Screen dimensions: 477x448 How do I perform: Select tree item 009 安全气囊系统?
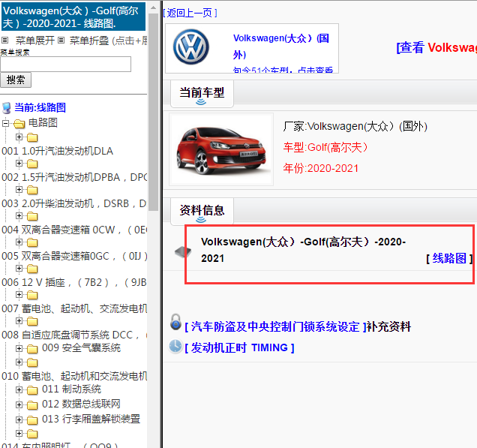(81, 347)
